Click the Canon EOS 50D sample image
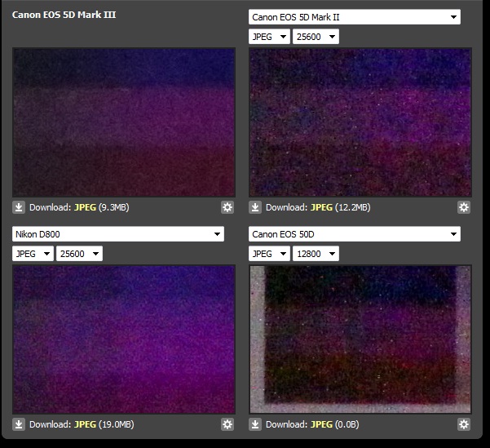This screenshot has width=490, height=448. click(x=360, y=339)
